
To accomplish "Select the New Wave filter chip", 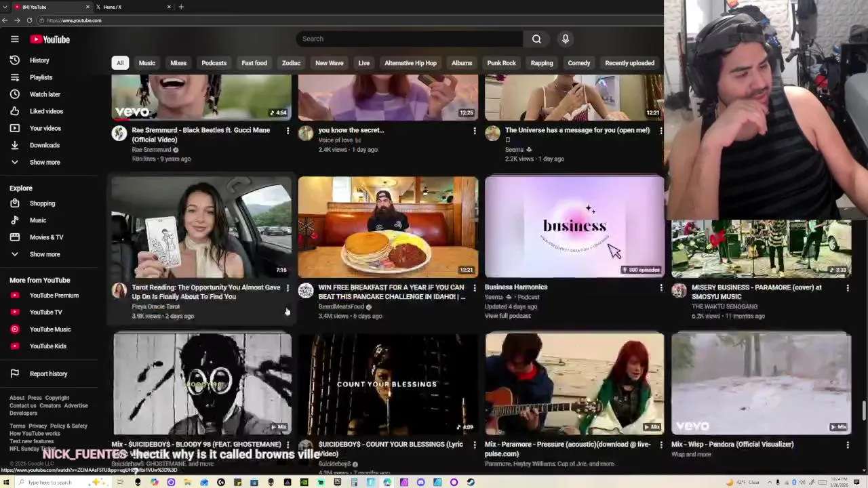I will tap(330, 63).
